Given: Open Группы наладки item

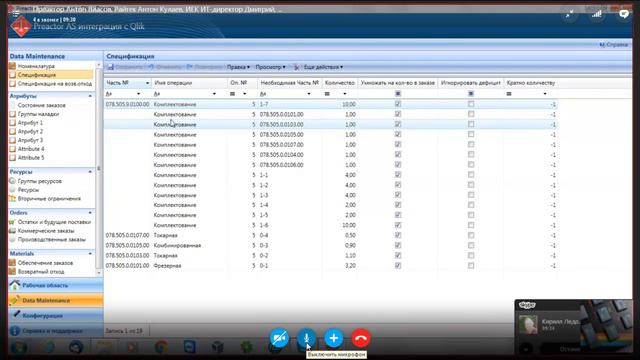Looking at the screenshot, I should [x=38, y=114].
